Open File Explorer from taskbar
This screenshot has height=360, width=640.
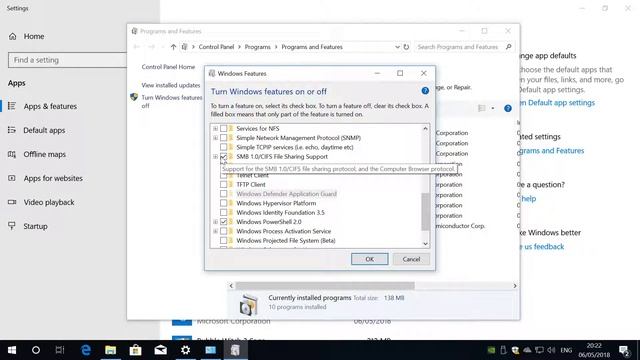point(110,350)
